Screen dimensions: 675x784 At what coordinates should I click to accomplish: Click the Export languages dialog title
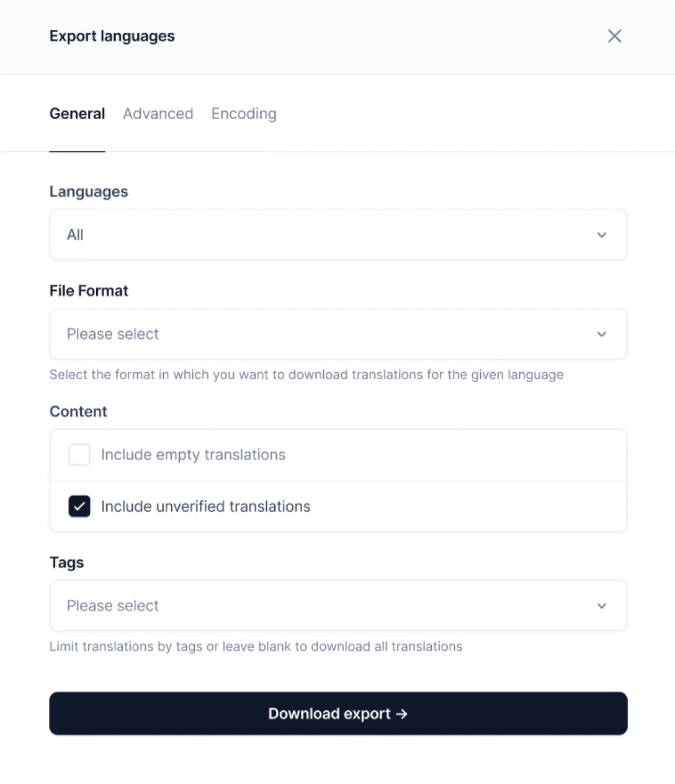pyautogui.click(x=112, y=36)
